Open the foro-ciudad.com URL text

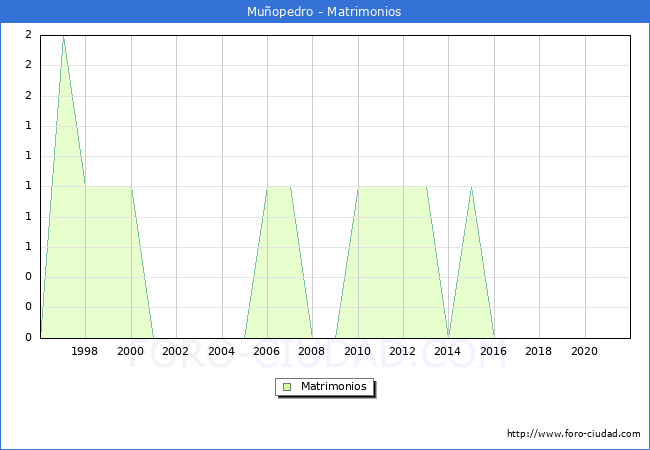coord(574,434)
